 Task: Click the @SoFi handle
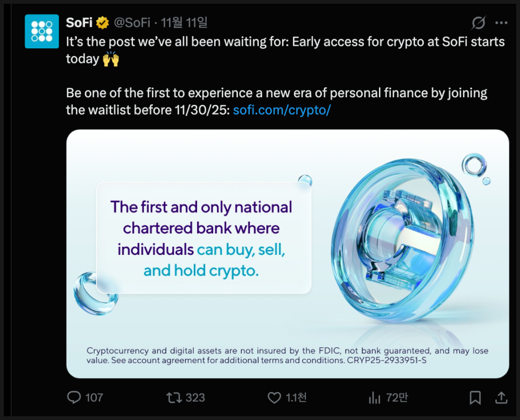[x=133, y=23]
